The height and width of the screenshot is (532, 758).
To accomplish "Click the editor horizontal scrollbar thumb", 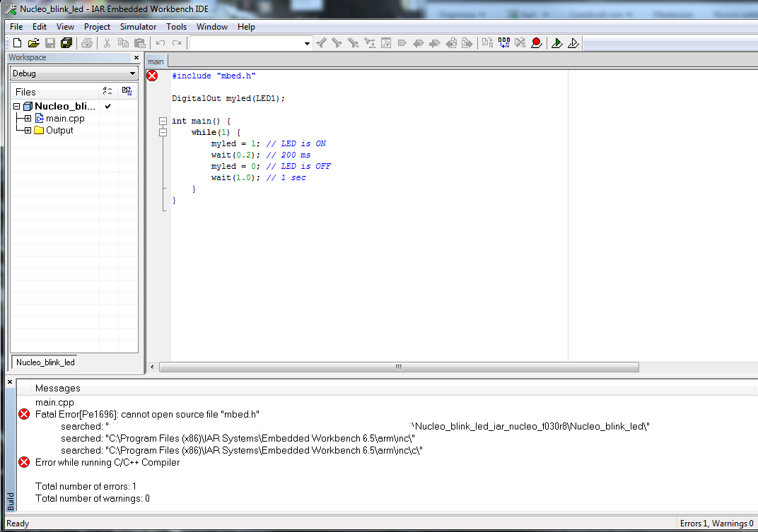I will pos(399,367).
